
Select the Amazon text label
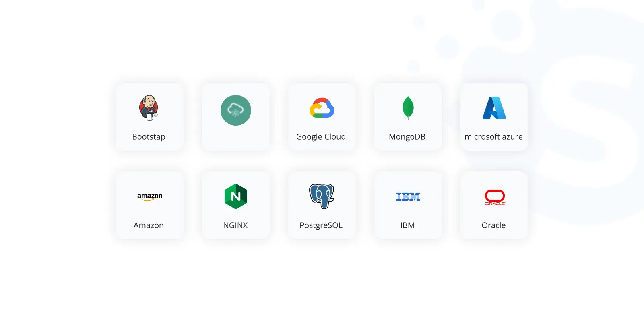[149, 225]
